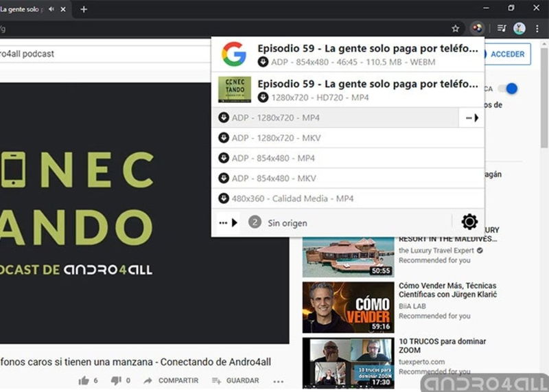Click download icon for ADP 854x480 MP4
549x392 pixels.
tap(224, 159)
